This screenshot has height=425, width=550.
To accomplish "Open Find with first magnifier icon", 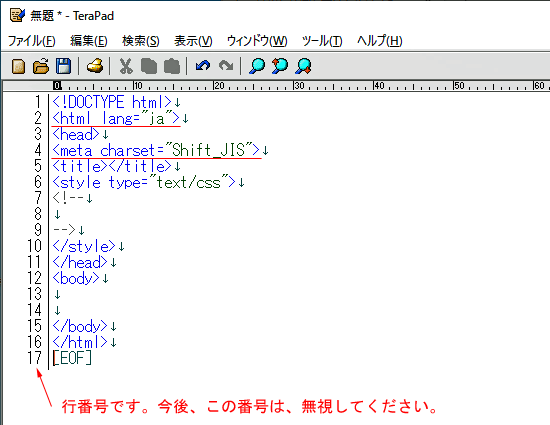I will coord(257,66).
